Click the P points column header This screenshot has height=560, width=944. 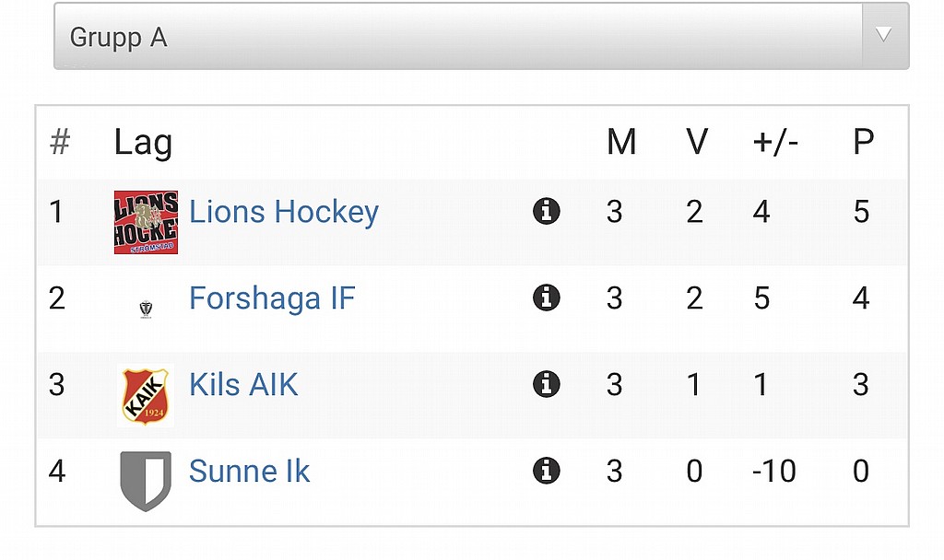point(863,142)
